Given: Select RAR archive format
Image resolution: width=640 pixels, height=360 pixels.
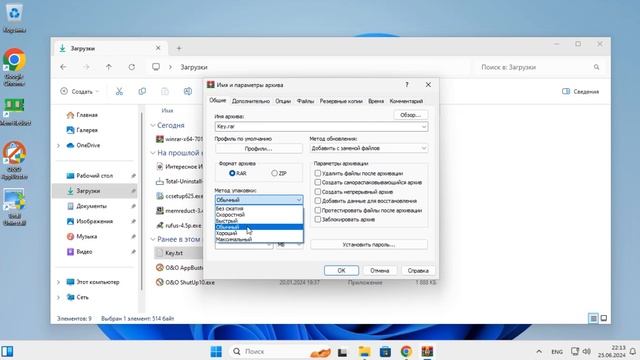Looking at the screenshot, I should click(232, 173).
